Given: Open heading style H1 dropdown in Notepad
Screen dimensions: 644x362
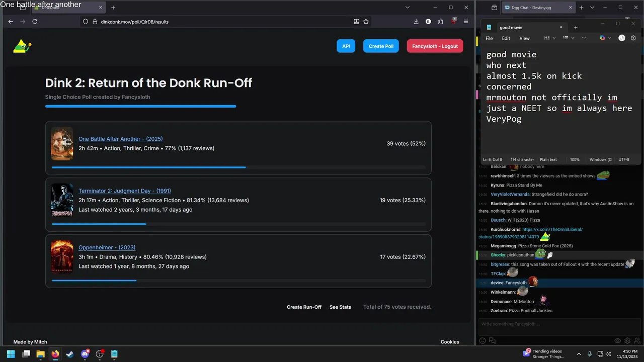Looking at the screenshot, I should pos(549,38).
